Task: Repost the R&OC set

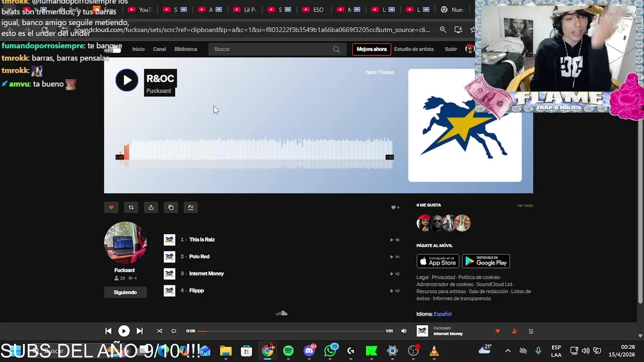Action: click(x=131, y=207)
